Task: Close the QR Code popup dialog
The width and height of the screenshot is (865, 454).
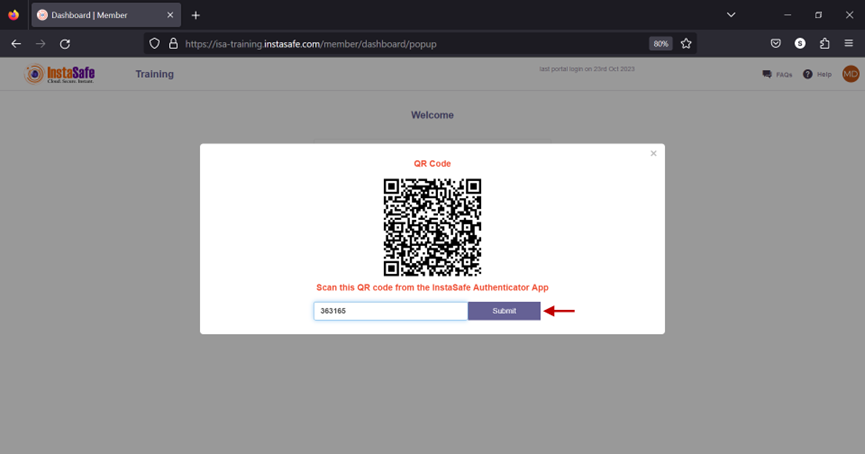Action: coord(653,153)
